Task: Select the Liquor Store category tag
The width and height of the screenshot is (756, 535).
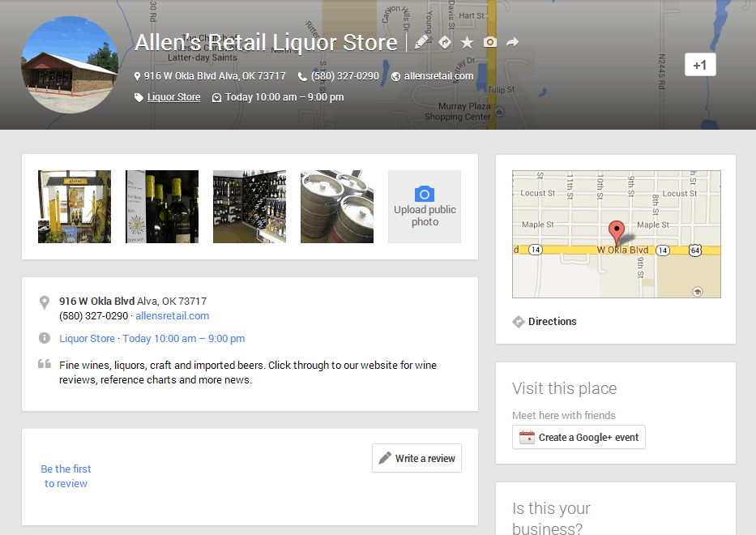Action: tap(173, 96)
